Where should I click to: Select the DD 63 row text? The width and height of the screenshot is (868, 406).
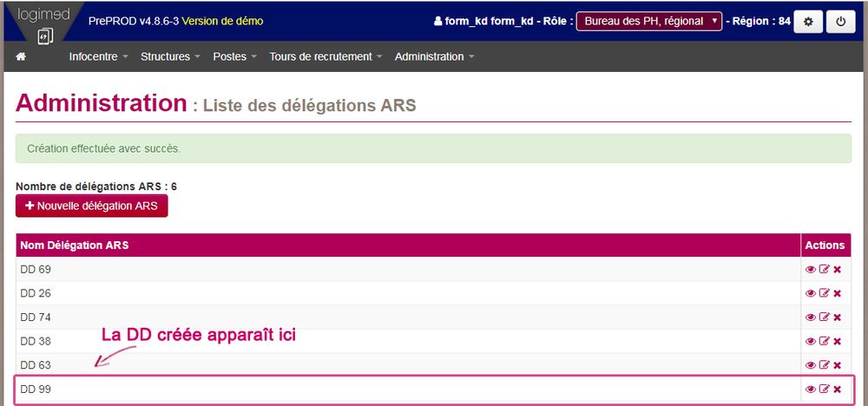click(x=36, y=365)
